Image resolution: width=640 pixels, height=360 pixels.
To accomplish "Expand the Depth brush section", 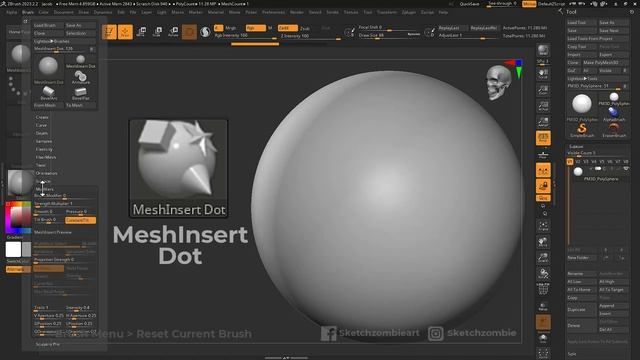I will [42, 133].
